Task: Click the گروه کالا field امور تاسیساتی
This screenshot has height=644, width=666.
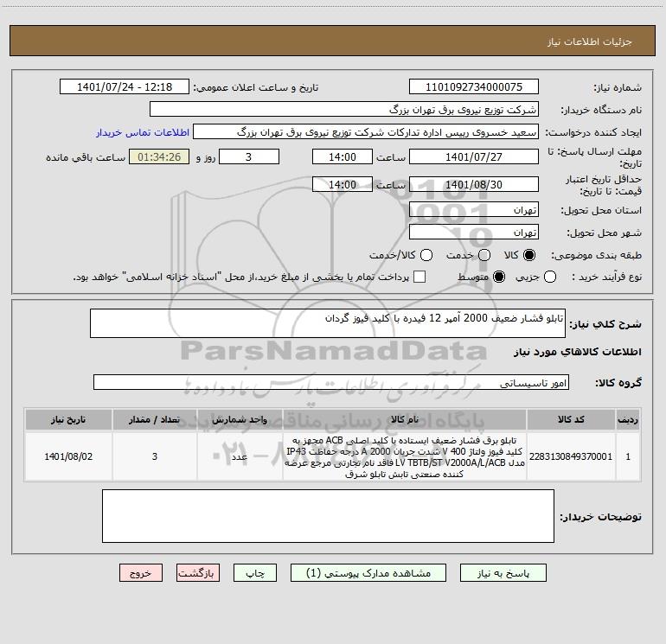Action: (x=331, y=382)
